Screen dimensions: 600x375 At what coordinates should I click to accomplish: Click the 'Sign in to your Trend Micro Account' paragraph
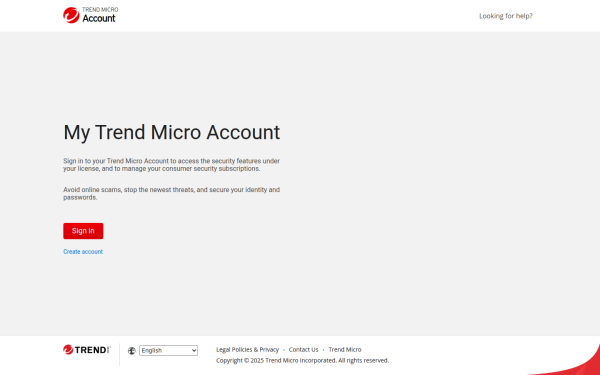(171, 165)
